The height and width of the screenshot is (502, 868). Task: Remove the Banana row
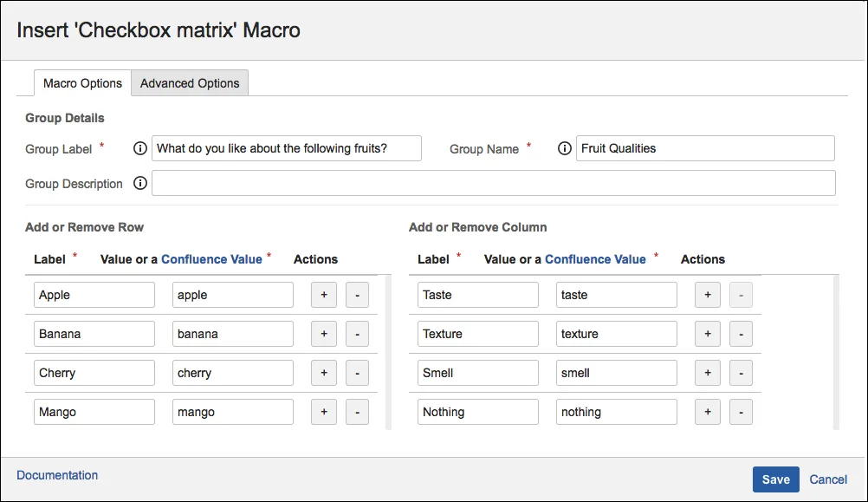pos(357,334)
